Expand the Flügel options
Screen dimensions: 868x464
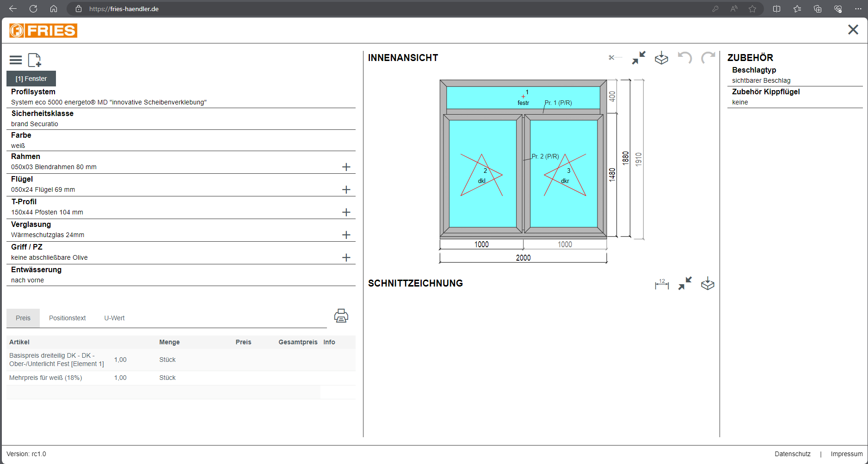[346, 189]
